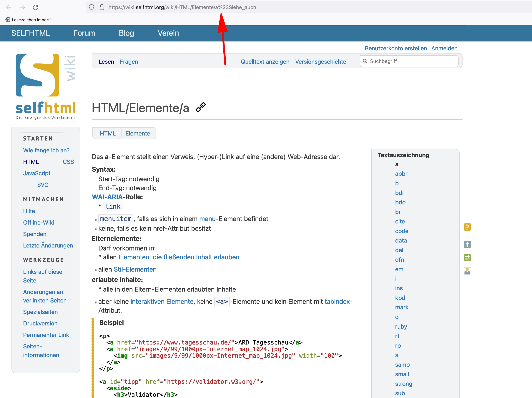
Task: Open the Forum menu item
Action: pos(84,33)
